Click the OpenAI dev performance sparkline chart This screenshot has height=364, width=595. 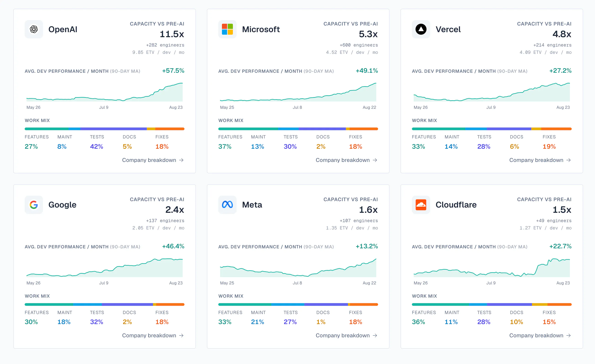point(105,92)
